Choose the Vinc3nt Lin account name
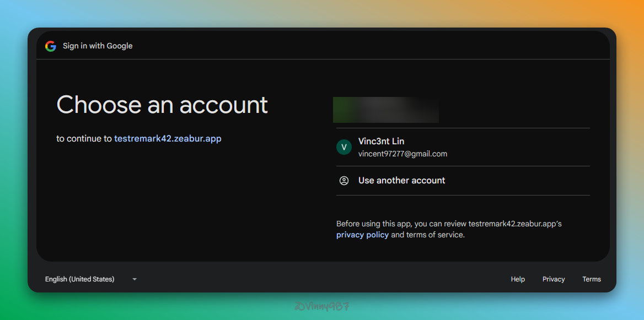 click(381, 142)
